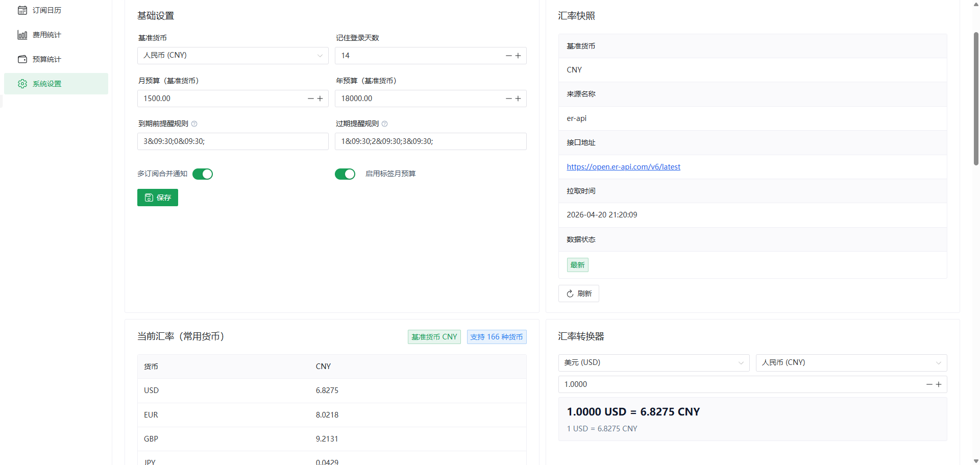
Task: Click the wallet icon beside 预算统计
Action: point(22,59)
